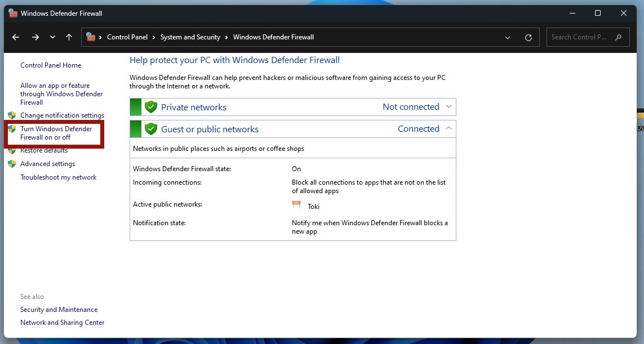Click the back navigation arrow
Screen dimensions: 644x344
pos(15,37)
